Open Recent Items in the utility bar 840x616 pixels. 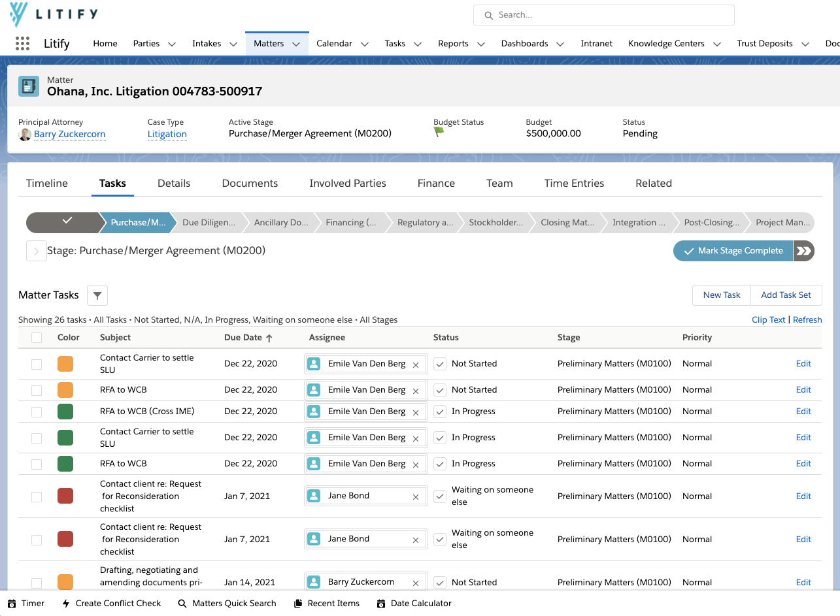[x=327, y=604]
